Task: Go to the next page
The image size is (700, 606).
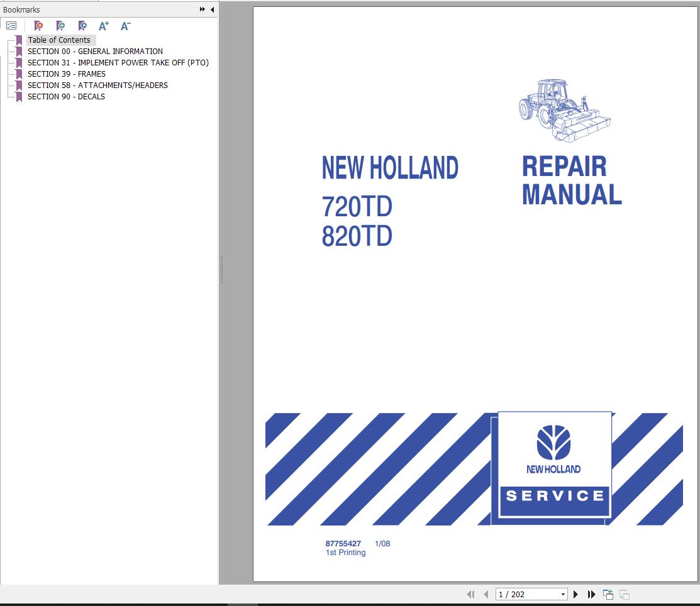Action: tap(576, 595)
